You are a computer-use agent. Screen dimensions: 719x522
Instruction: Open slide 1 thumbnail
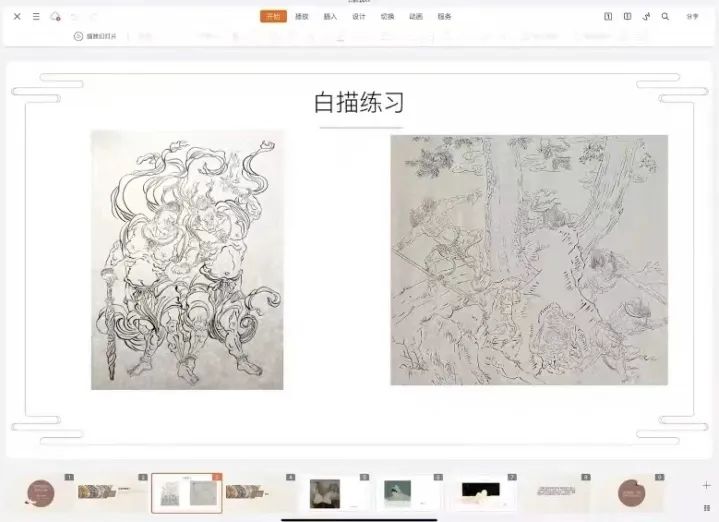pyautogui.click(x=40, y=493)
